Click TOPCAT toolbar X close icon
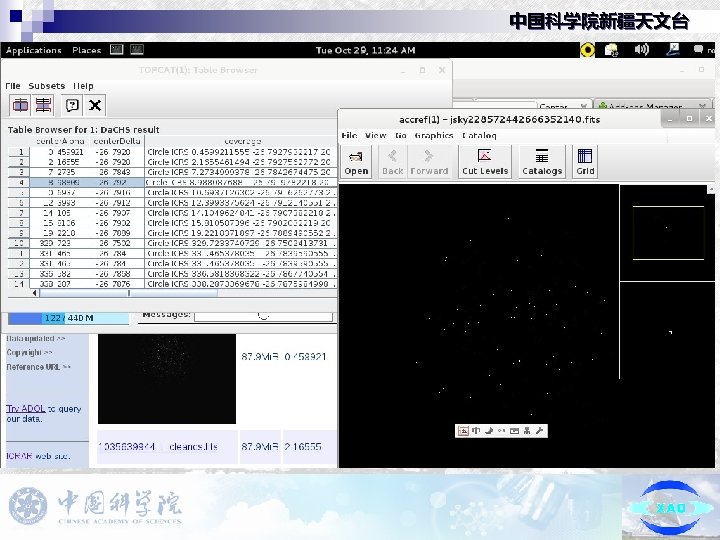The height and width of the screenshot is (540, 720). pos(95,105)
